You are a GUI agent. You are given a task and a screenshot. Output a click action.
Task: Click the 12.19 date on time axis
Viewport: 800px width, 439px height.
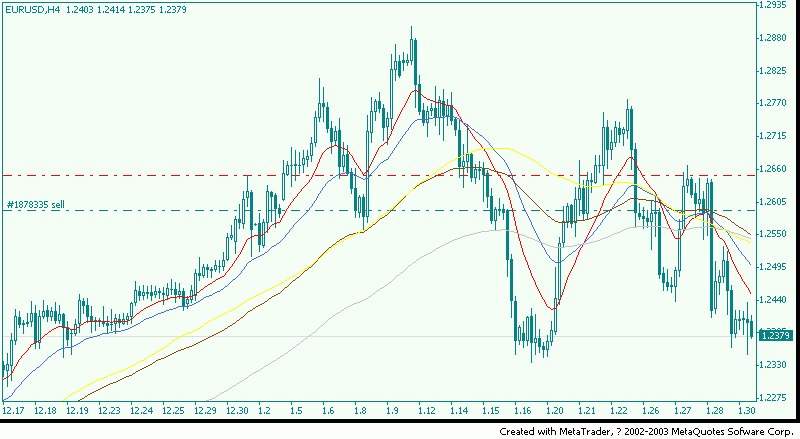click(77, 410)
